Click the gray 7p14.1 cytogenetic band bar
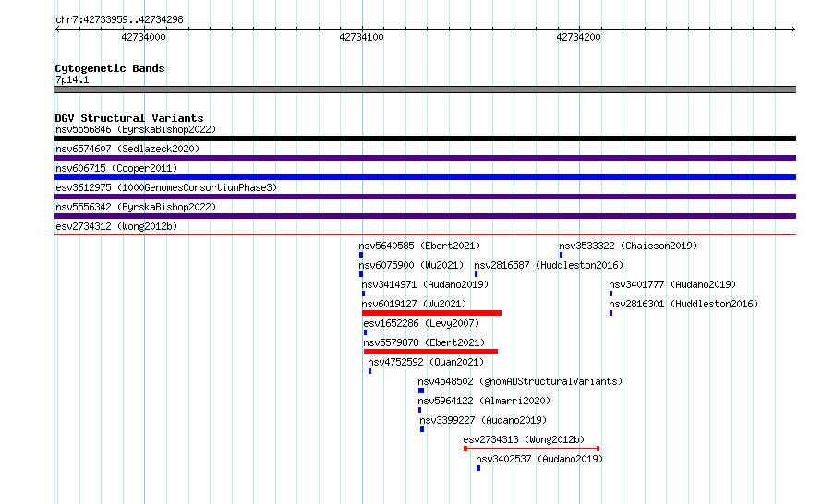The height and width of the screenshot is (504, 822). (x=425, y=90)
